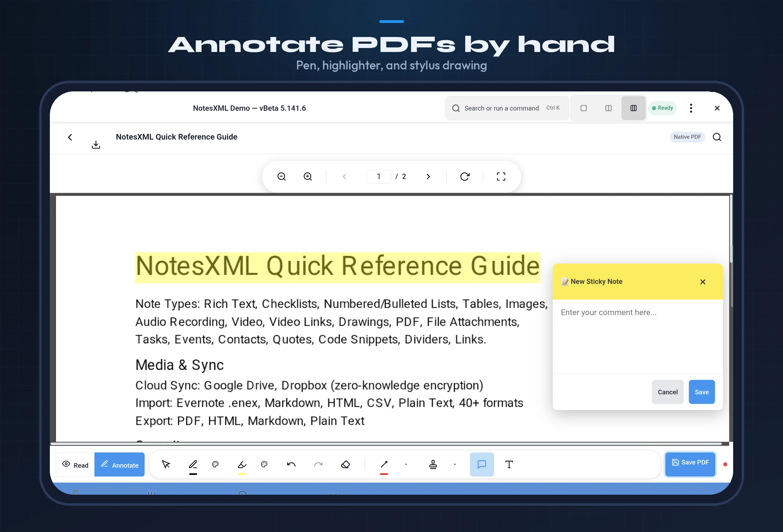This screenshot has height=532, width=783.
Task: Save the sticky note
Action: pos(701,392)
